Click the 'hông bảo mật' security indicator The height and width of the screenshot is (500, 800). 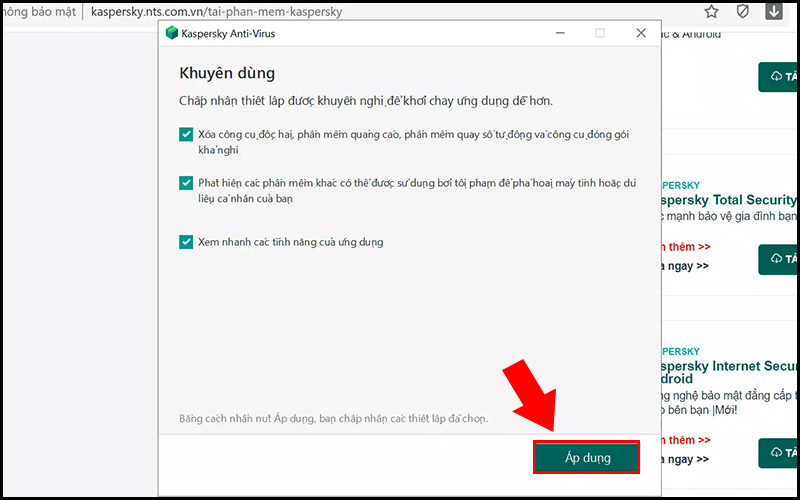pyautogui.click(x=39, y=11)
